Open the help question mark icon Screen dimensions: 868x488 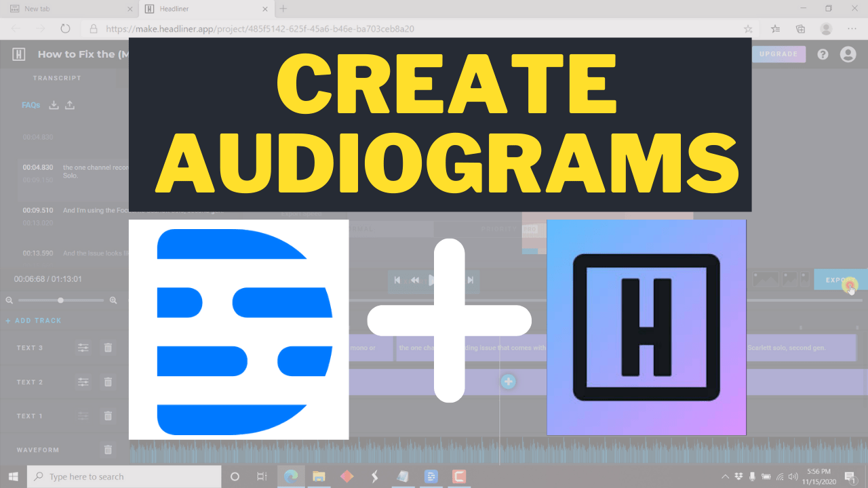823,54
